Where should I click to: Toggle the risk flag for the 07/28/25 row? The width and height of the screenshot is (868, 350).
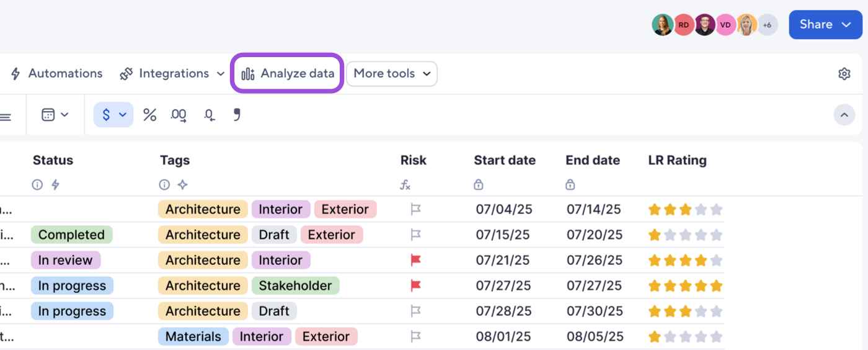416,311
